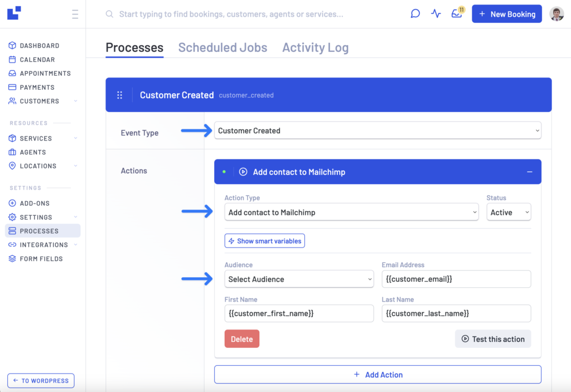Open the Event Type dropdown
This screenshot has height=392, width=571.
tap(378, 131)
